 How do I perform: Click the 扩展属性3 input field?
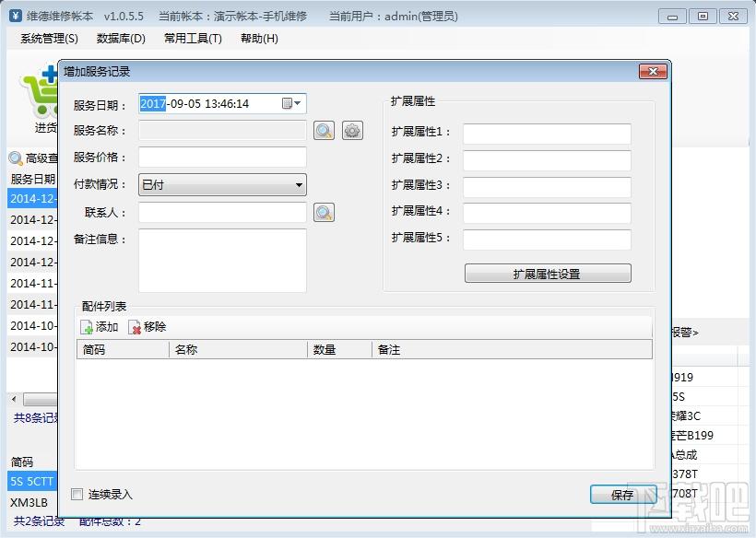[548, 187]
